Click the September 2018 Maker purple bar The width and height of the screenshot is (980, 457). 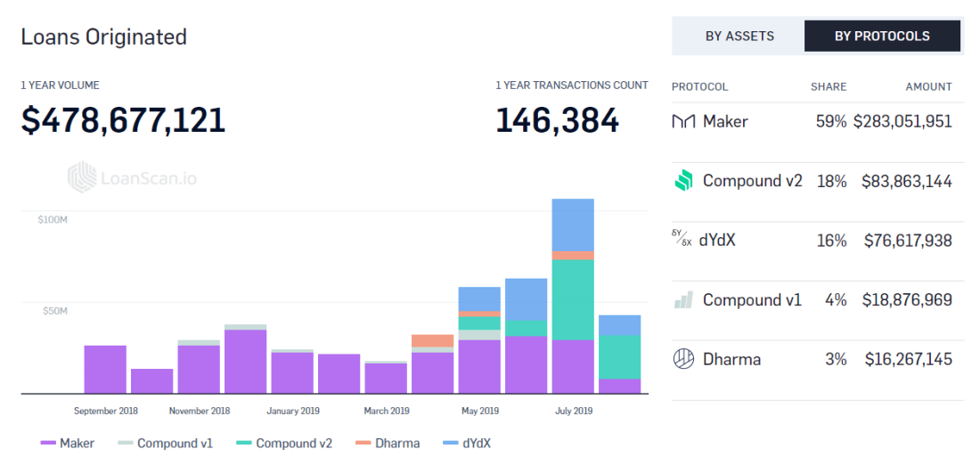[x=105, y=370]
